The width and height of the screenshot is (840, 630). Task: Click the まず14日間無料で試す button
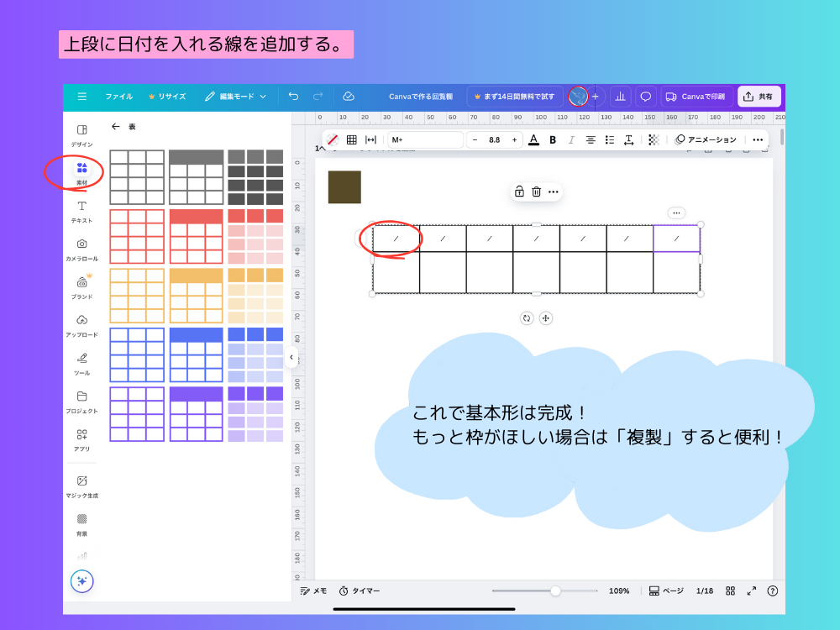point(517,96)
